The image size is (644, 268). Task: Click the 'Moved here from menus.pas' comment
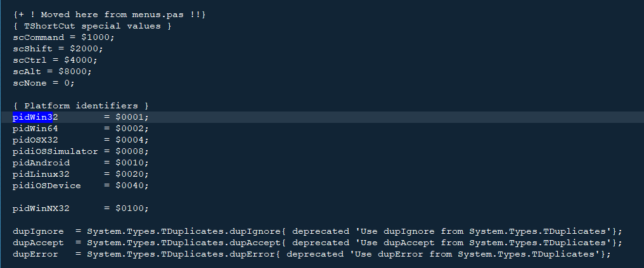[x=109, y=15]
